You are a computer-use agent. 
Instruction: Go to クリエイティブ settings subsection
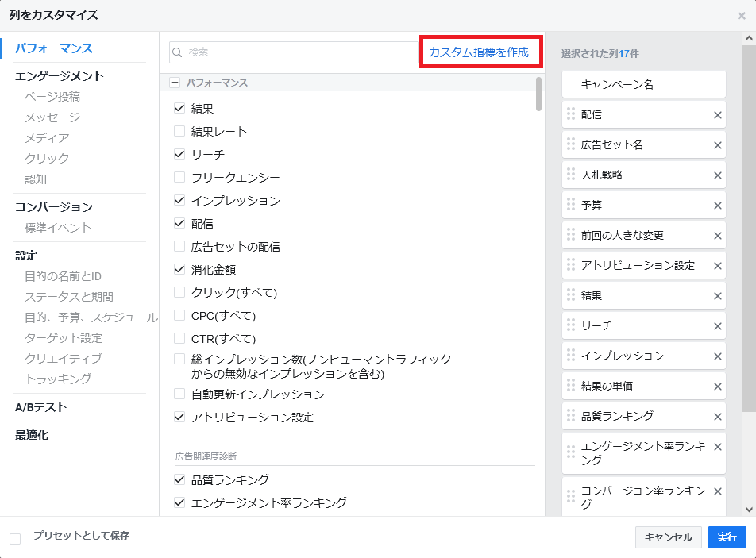(x=64, y=359)
